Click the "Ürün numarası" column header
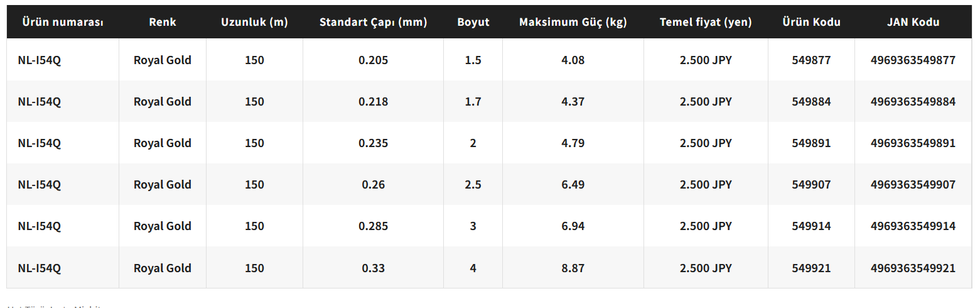This screenshot has height=308, width=980. click(x=63, y=22)
